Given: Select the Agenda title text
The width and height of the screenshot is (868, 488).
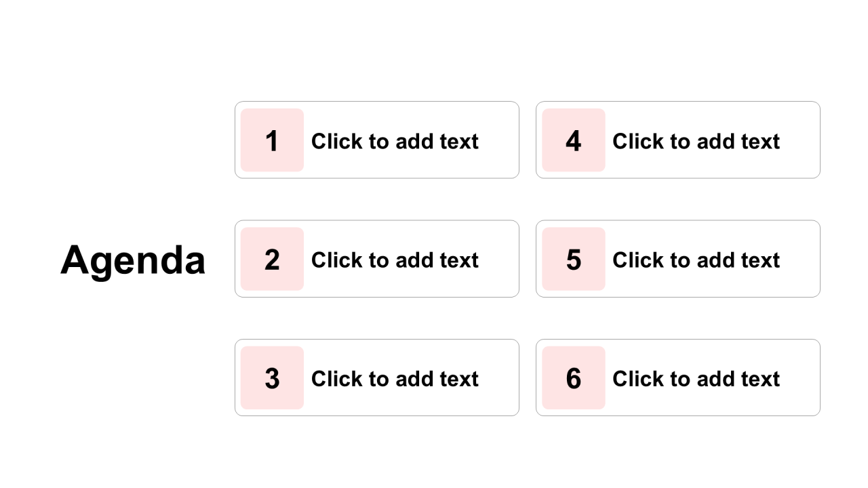Looking at the screenshot, I should point(133,260).
